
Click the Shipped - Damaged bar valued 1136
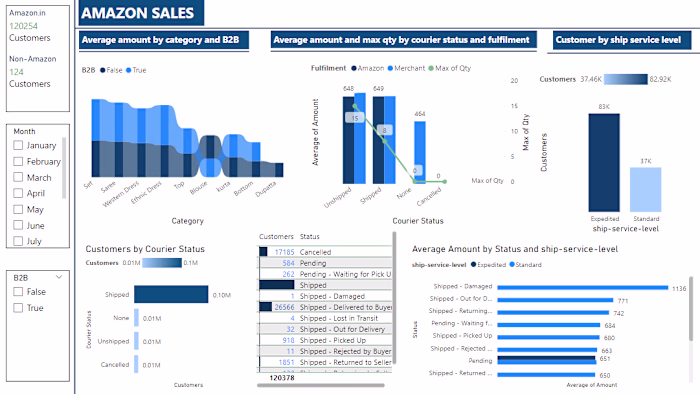click(583, 287)
